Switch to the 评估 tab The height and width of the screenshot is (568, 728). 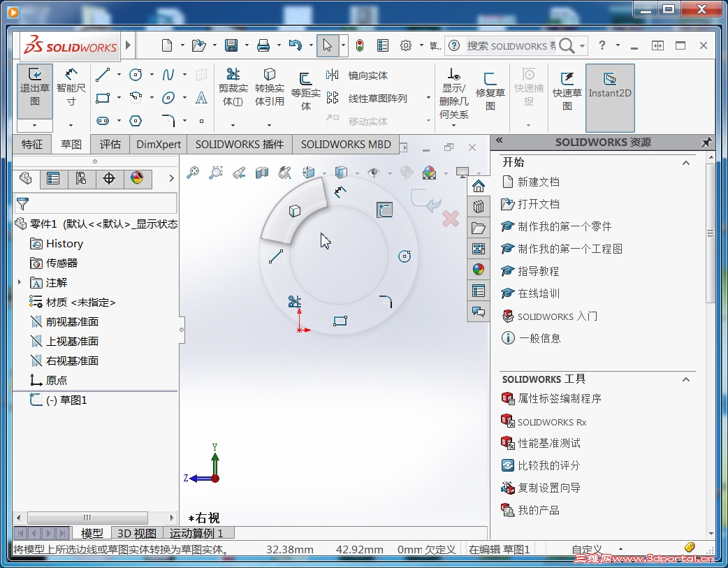pos(110,145)
